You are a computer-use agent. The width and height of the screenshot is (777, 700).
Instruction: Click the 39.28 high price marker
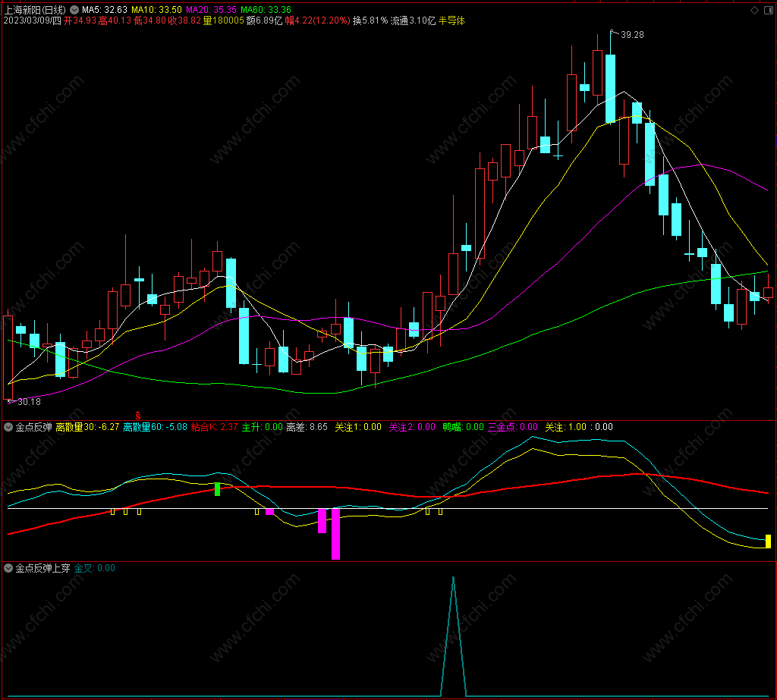(632, 35)
